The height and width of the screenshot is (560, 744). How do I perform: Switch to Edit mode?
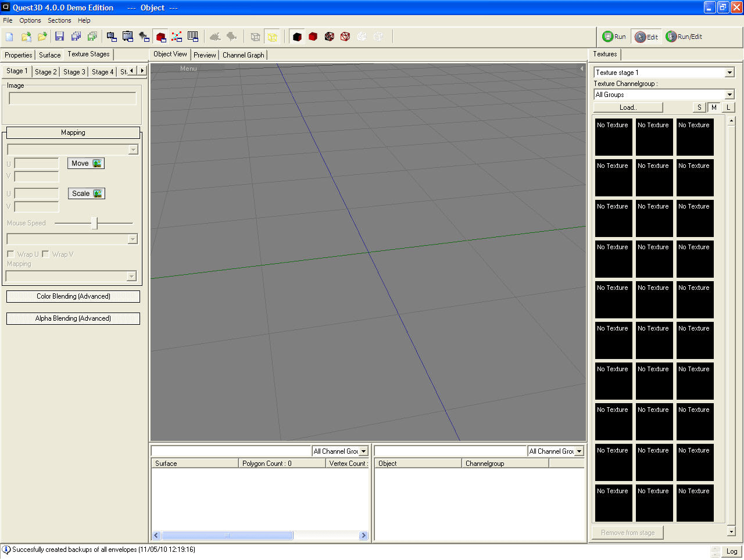[x=646, y=37]
